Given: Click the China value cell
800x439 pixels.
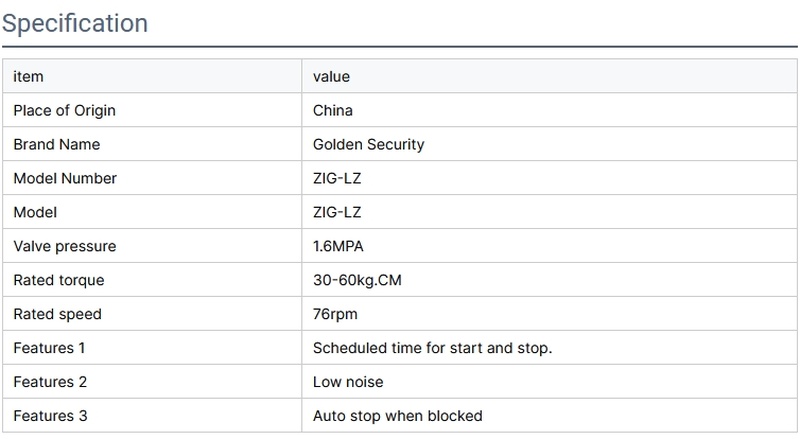Looking at the screenshot, I should coord(333,110).
